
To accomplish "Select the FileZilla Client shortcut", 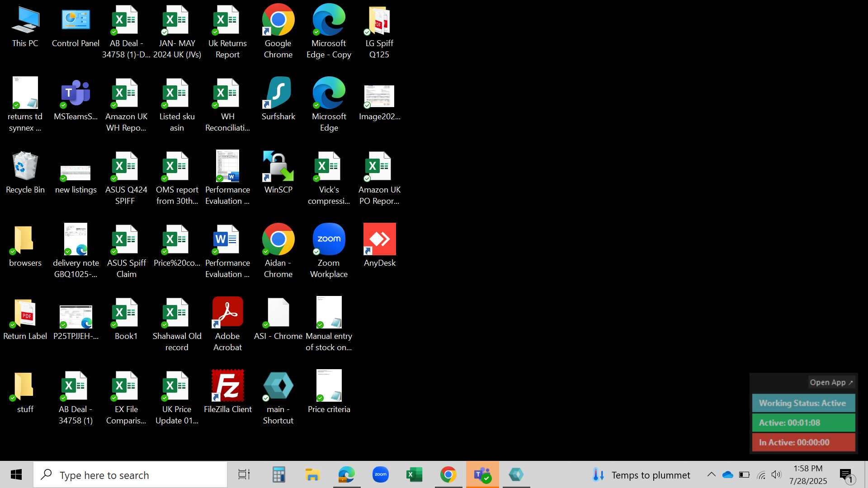I will click(227, 392).
